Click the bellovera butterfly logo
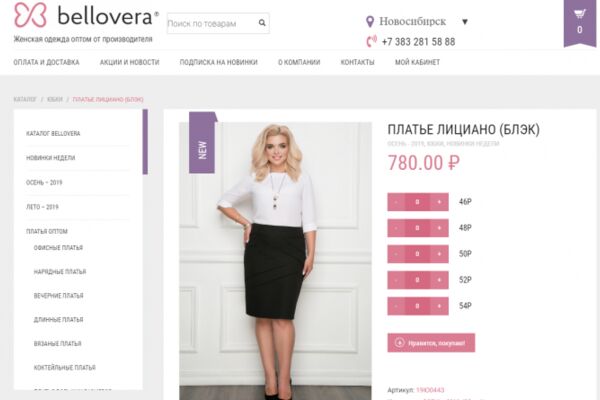Screen dimensions: 600x400 point(30,15)
